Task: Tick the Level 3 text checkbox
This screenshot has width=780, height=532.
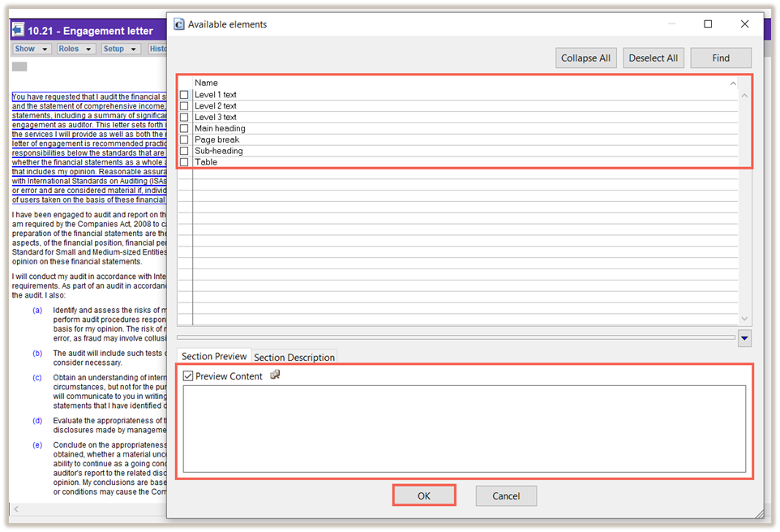Action: 184,118
